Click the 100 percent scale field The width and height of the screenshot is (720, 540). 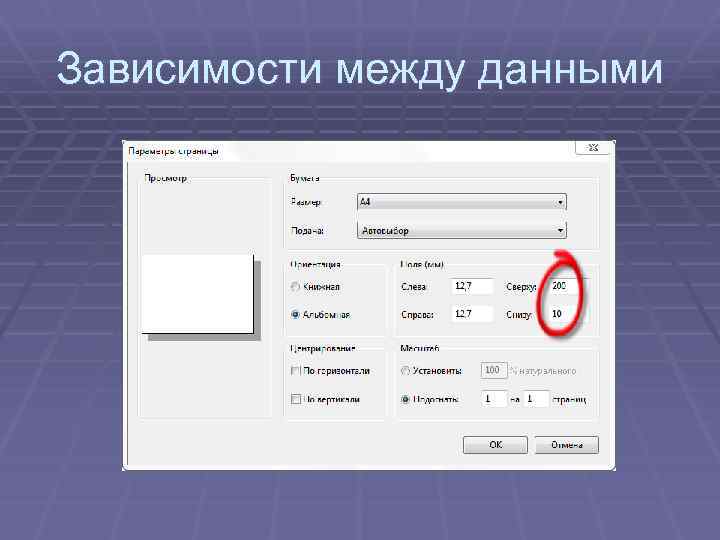(494, 370)
